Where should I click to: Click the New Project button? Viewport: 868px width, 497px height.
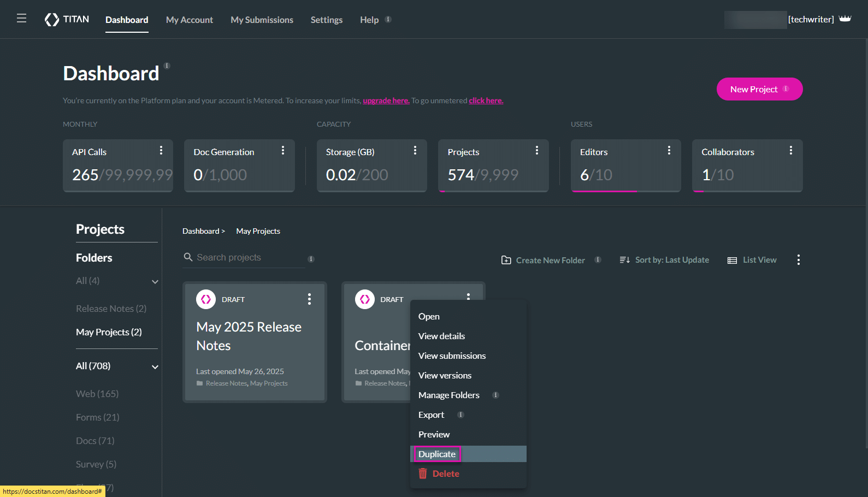[759, 89]
